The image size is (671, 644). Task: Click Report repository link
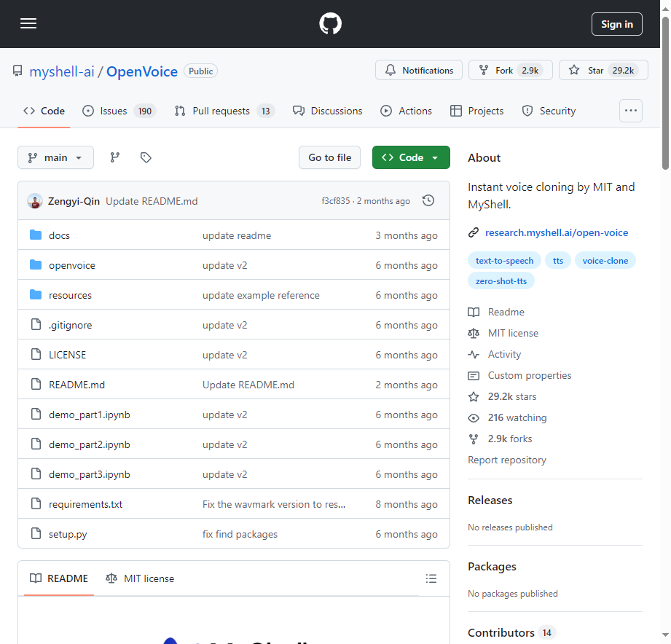pos(506,460)
